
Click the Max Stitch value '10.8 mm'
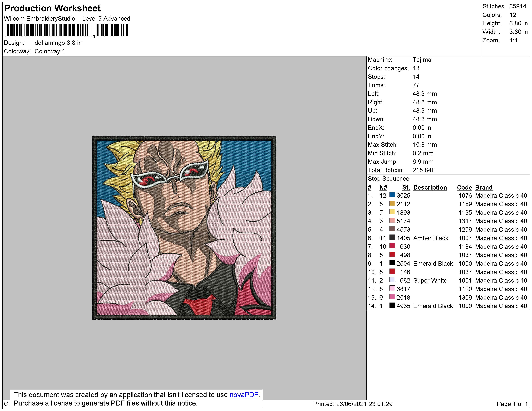pyautogui.click(x=425, y=145)
